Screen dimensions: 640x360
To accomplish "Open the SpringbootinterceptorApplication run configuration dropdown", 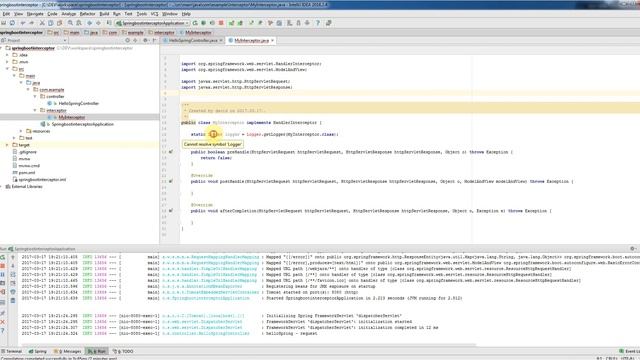I will coord(151,23).
